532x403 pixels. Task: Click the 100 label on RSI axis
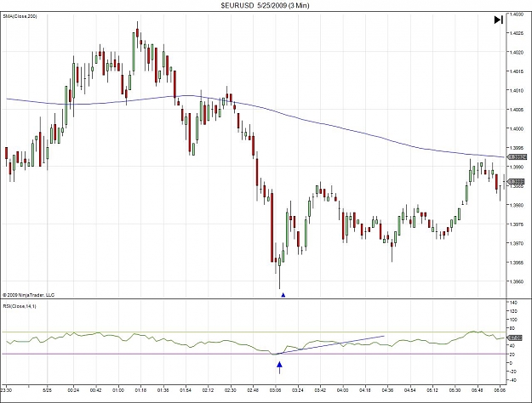(513, 320)
